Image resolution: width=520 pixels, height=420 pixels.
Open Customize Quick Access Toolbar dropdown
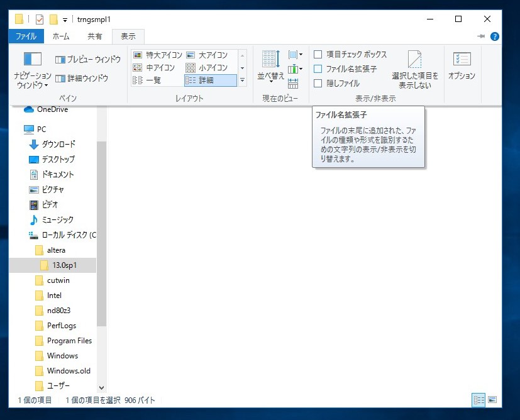[65, 20]
